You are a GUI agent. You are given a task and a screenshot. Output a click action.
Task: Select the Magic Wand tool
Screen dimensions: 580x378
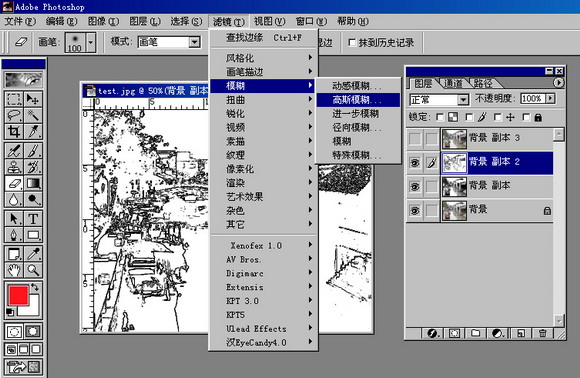(x=33, y=115)
